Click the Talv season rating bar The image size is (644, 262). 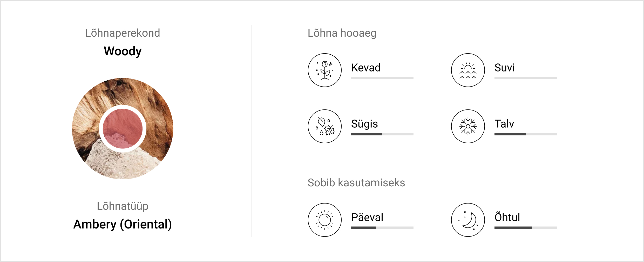coord(525,134)
